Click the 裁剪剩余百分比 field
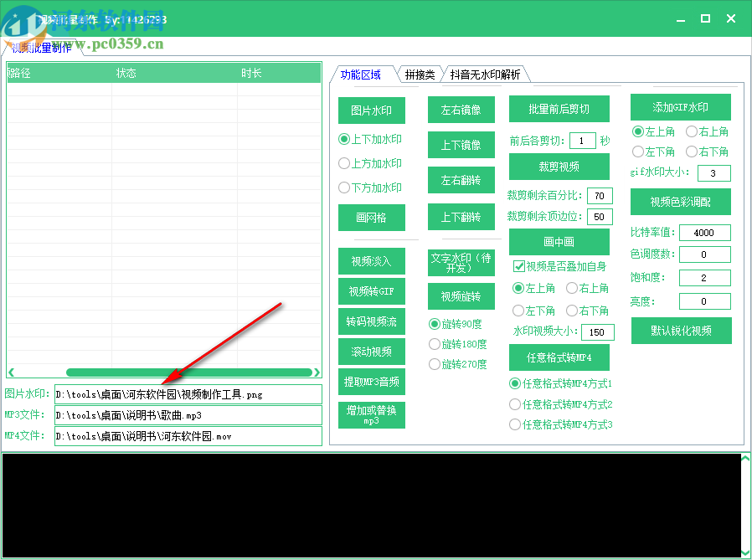The image size is (752, 560). pyautogui.click(x=600, y=196)
